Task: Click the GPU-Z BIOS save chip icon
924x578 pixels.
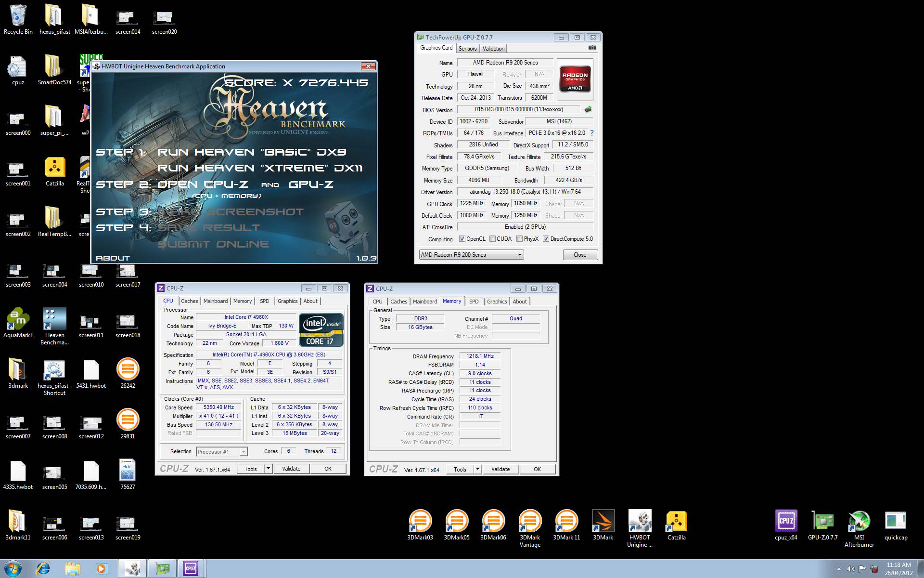Action: click(x=588, y=109)
